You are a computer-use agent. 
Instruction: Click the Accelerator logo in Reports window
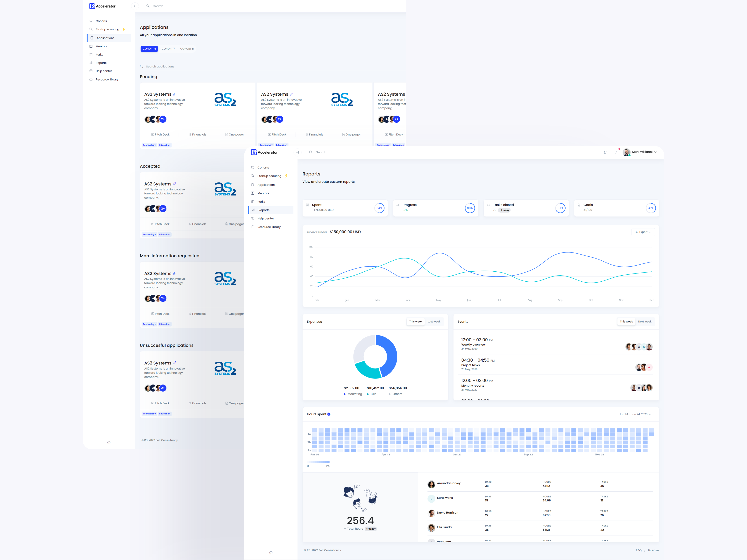pos(264,152)
